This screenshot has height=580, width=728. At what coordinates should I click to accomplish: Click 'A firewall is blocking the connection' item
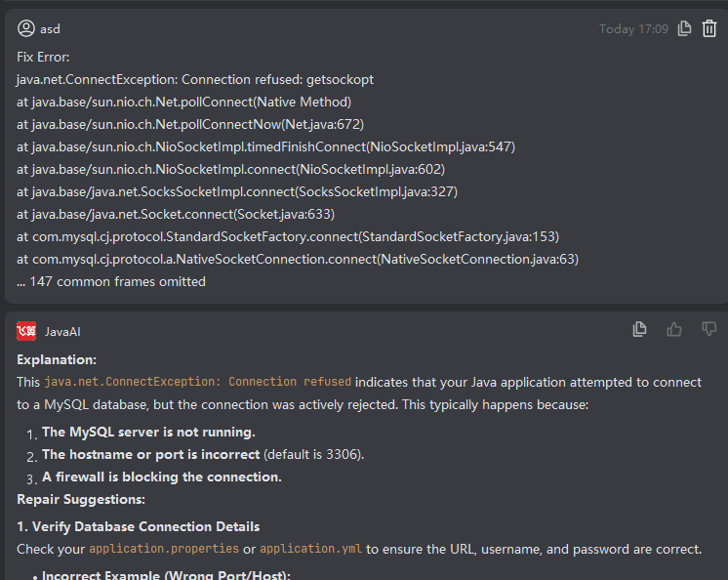click(x=161, y=476)
